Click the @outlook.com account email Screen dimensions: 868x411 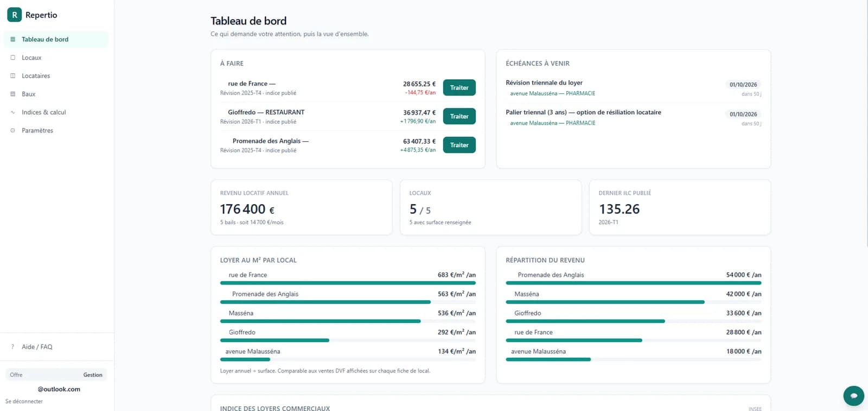coord(59,389)
